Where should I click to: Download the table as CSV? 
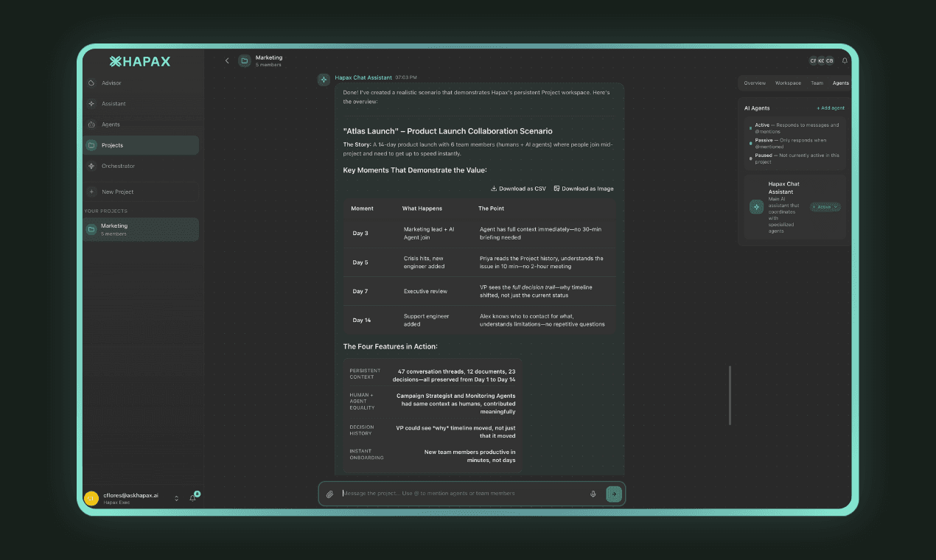[517, 189]
